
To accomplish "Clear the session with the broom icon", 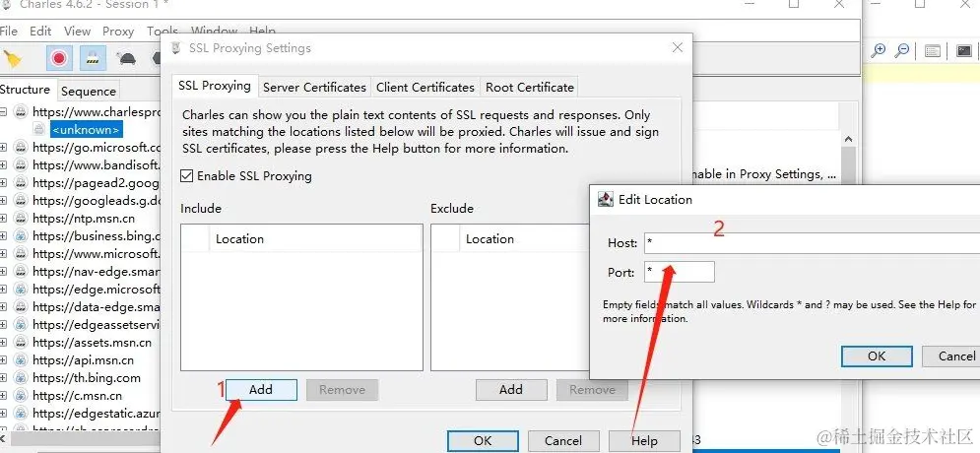I will pos(13,59).
